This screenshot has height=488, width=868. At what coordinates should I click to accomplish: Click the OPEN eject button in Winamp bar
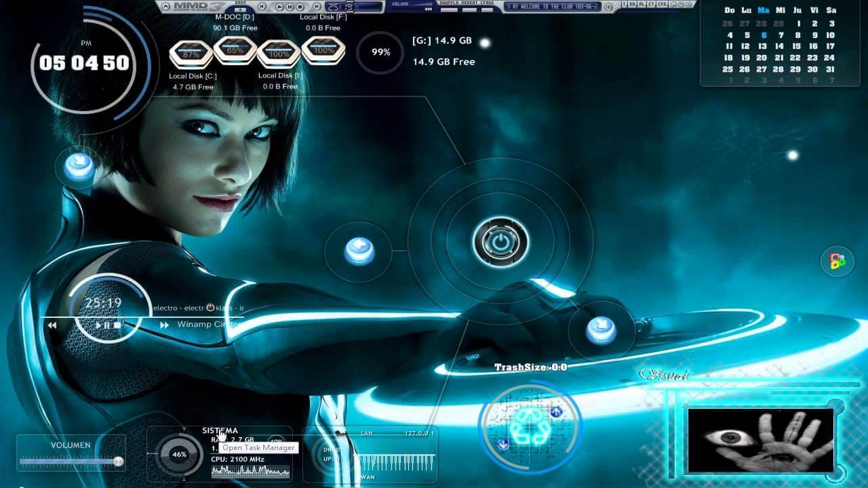(240, 9)
